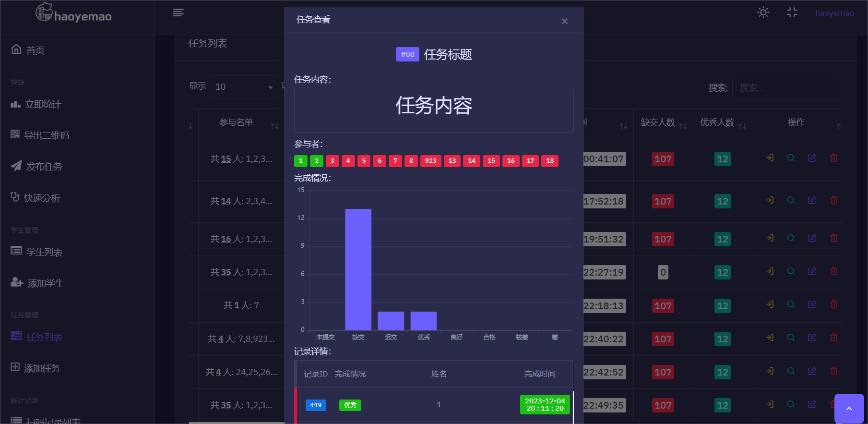The width and height of the screenshot is (868, 424).
Task: Go to 学生列表 in the sidebar
Action: pyautogui.click(x=44, y=252)
